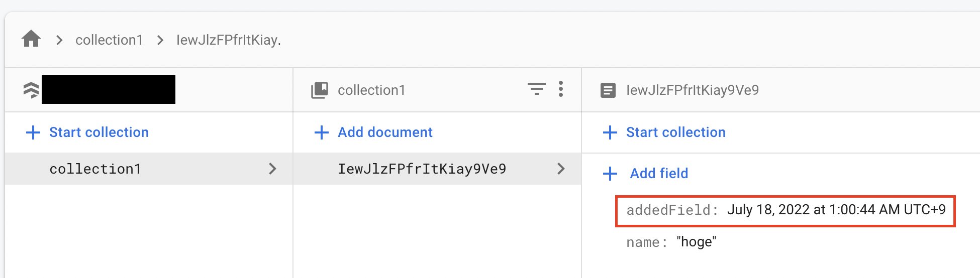
Task: Click plus icon beside Add field
Action: coord(610,174)
